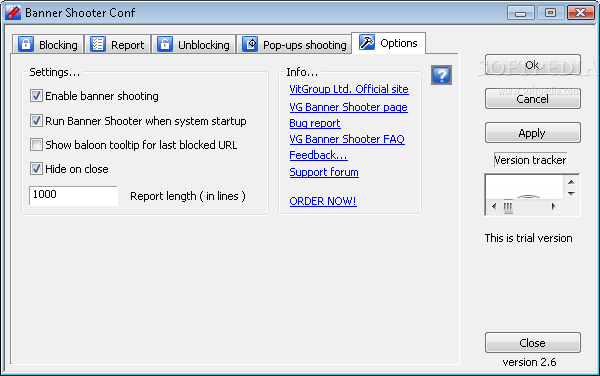Go to the Unblocking tab
This screenshot has height=376, width=600.
tap(194, 44)
